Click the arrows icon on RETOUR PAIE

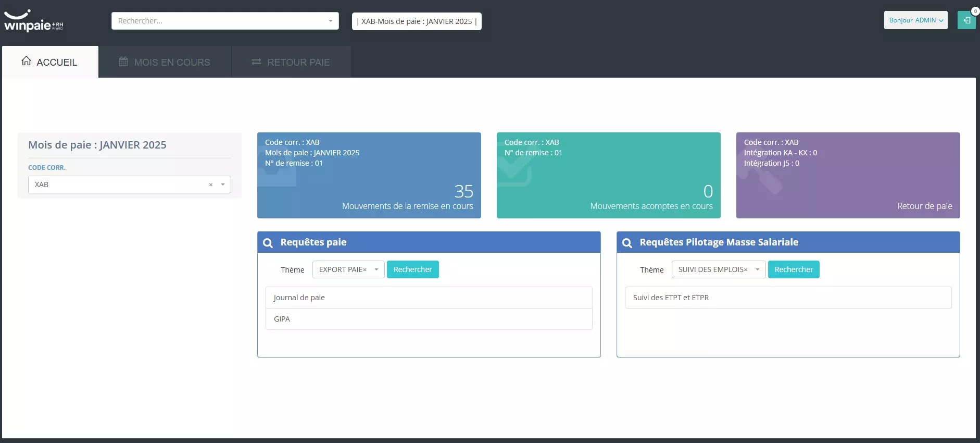(x=256, y=61)
